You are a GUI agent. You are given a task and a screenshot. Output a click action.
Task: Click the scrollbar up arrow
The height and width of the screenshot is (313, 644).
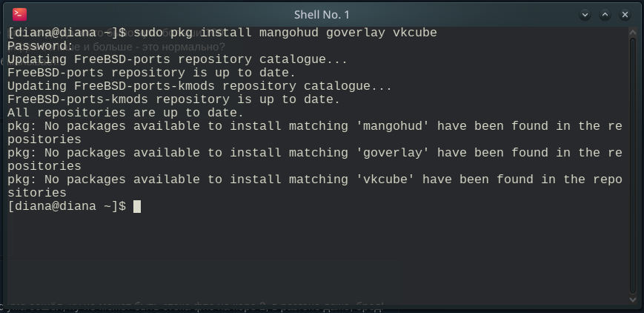pyautogui.click(x=633, y=32)
